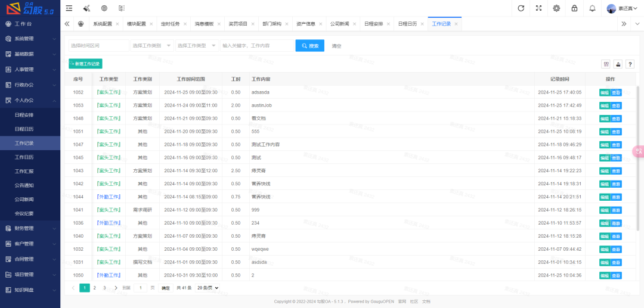Open notifications bell icon
644x308 pixels.
592,8
